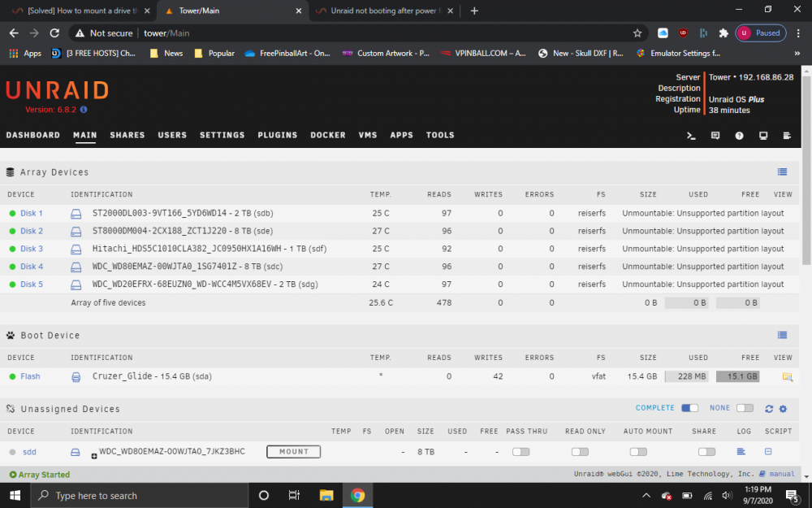This screenshot has height=508, width=812.
Task: Click disk icon for Disk 4 row
Action: (x=76, y=267)
